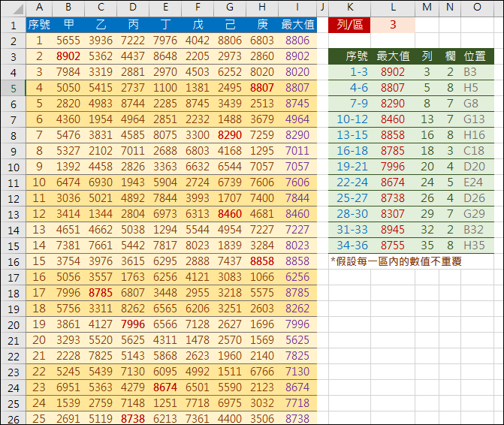This screenshot has width=504, height=425.
Task: Click cell with value 4964 in column I
Action: click(297, 119)
